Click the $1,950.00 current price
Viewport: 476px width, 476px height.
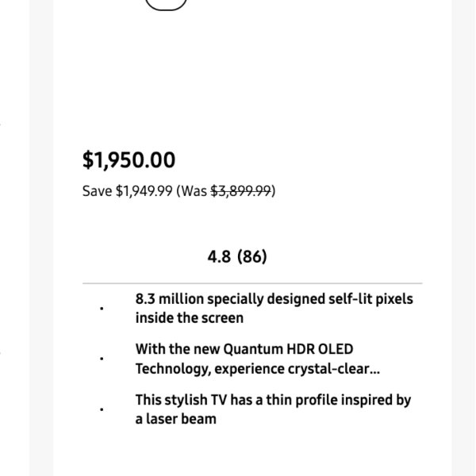click(129, 159)
